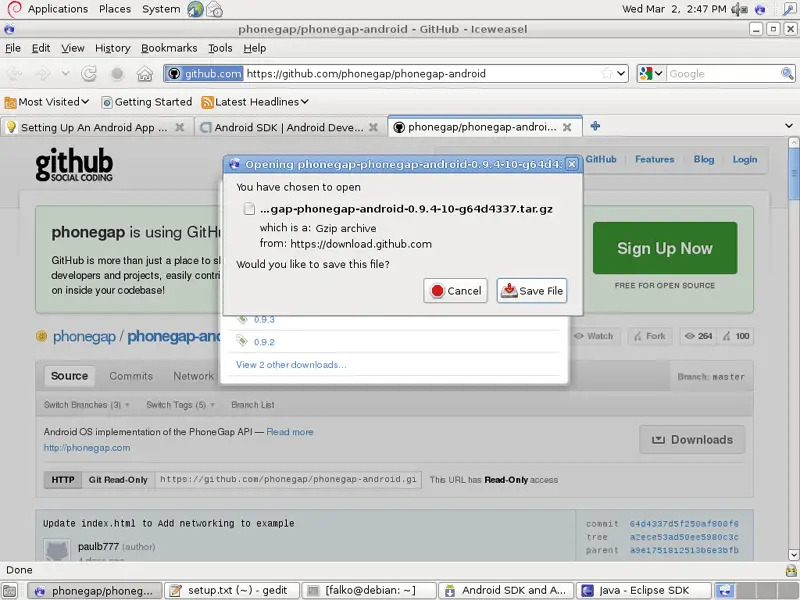Click the 0.9.2 tag download link
Screen dimensions: 800x600
click(x=264, y=342)
